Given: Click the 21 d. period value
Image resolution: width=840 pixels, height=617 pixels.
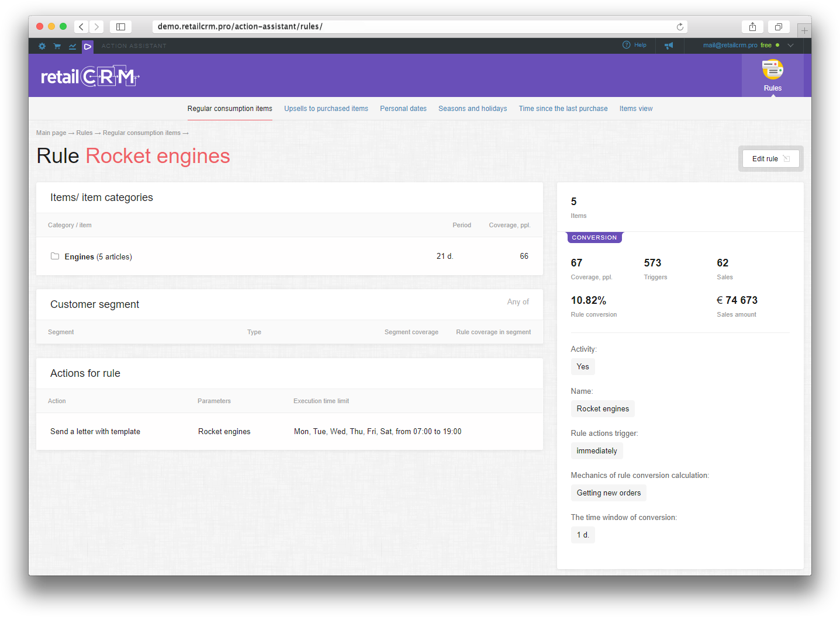Looking at the screenshot, I should pos(445,256).
